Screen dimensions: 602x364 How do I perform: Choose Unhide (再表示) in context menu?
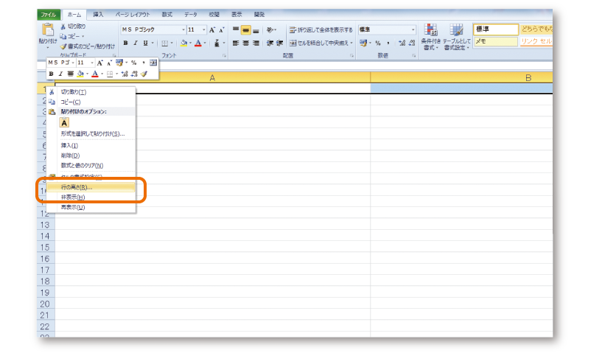point(91,207)
